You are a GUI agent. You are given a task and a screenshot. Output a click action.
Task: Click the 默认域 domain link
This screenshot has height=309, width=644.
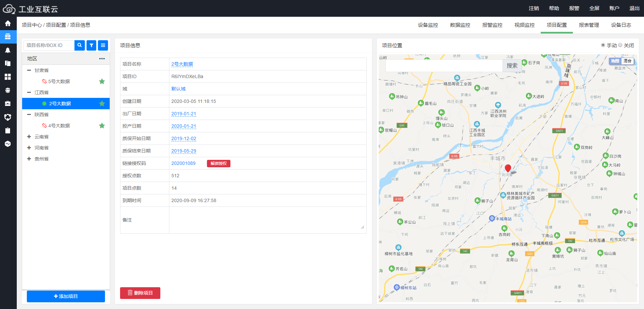click(178, 89)
